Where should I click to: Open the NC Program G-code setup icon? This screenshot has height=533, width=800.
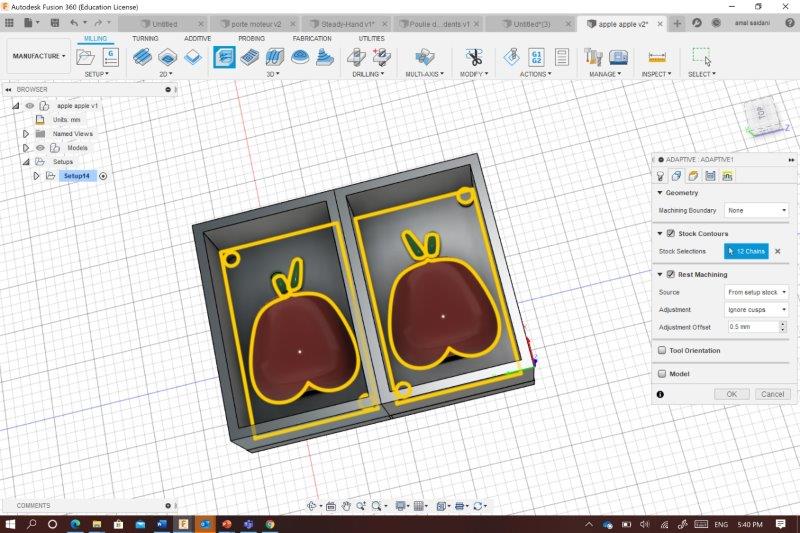tap(111, 57)
